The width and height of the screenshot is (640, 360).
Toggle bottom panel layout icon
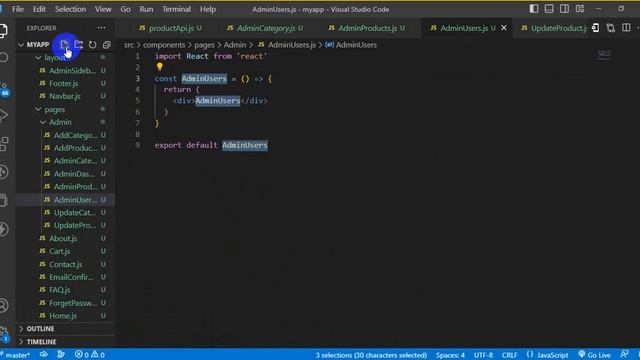(x=549, y=9)
